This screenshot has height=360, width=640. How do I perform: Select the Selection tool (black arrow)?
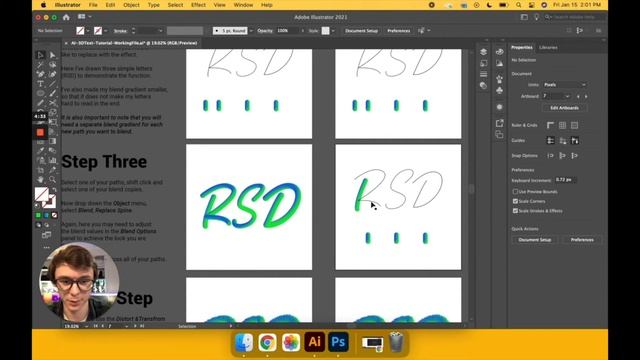[40, 55]
